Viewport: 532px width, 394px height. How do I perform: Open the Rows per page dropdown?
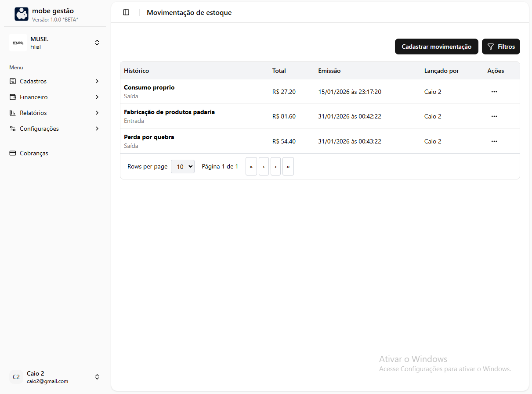coord(182,167)
